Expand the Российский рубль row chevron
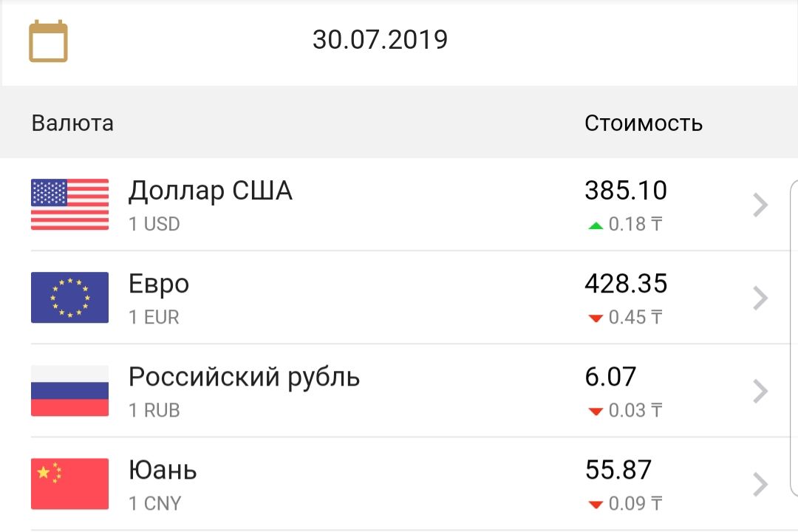 click(760, 392)
